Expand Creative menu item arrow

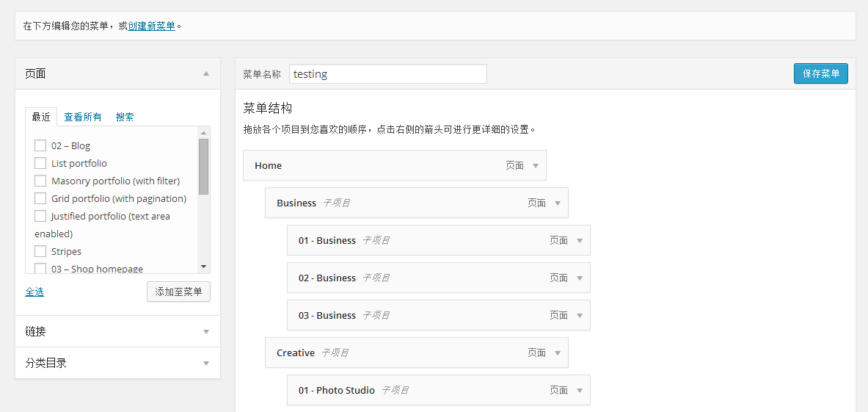pyautogui.click(x=558, y=353)
